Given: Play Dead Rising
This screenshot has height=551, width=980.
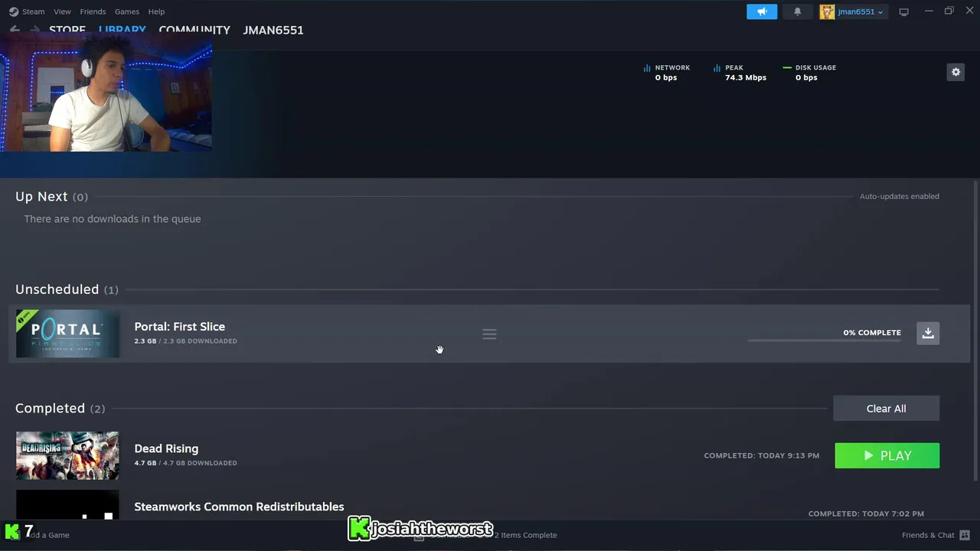Looking at the screenshot, I should (x=887, y=455).
